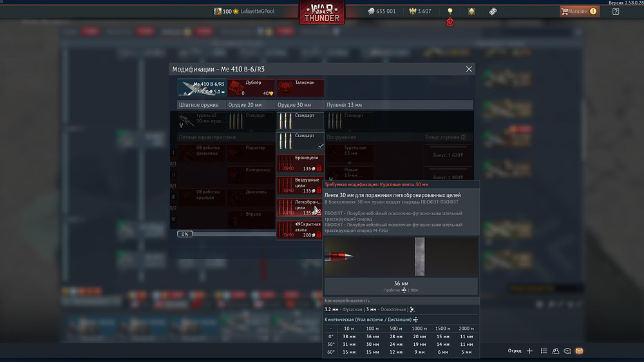Click the Впрыск modification
Viewport: 644px width, 362px height.
click(251, 220)
